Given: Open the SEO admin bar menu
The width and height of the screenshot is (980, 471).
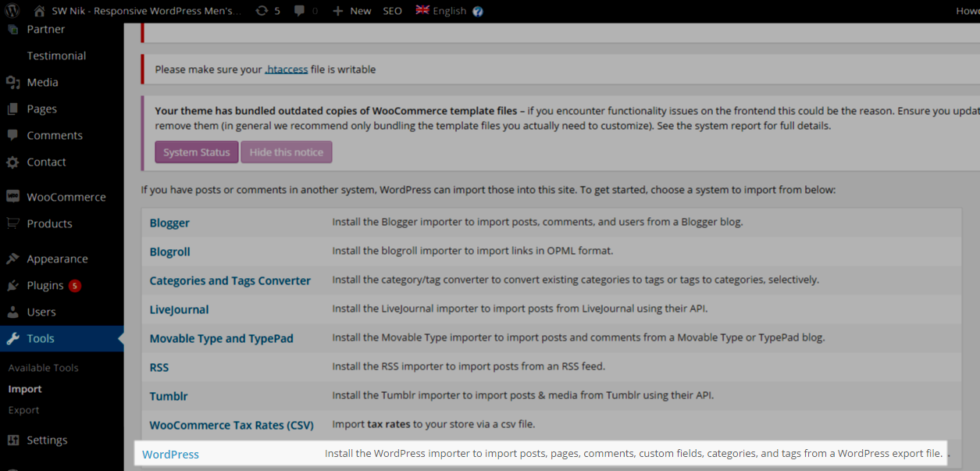Looking at the screenshot, I should [x=392, y=11].
